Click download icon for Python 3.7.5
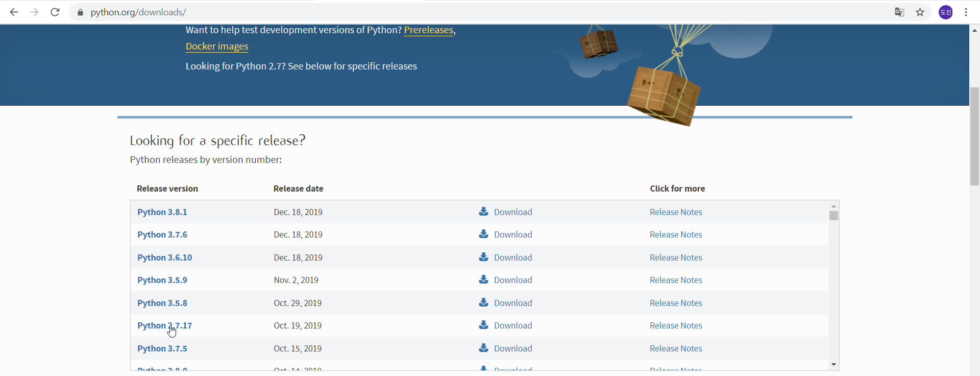Image resolution: width=980 pixels, height=376 pixels. [483, 348]
